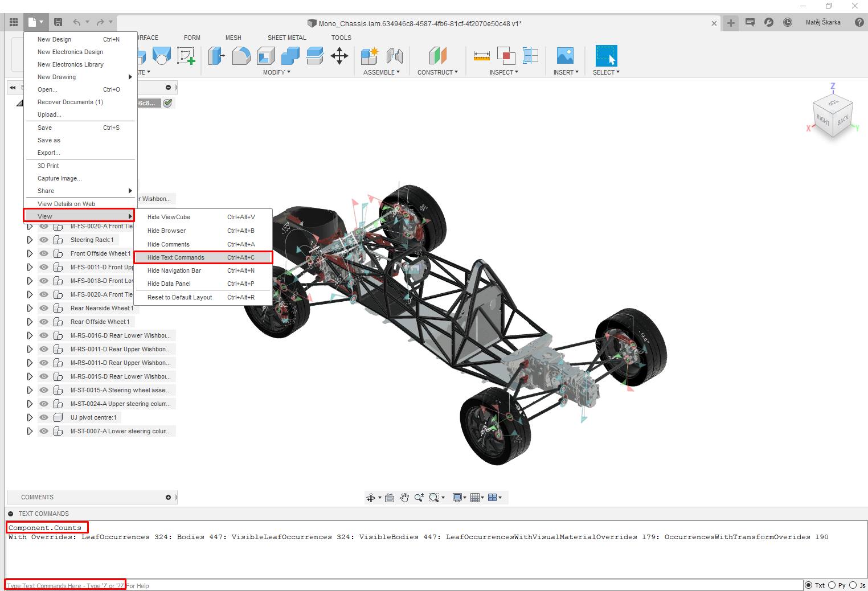868x591 pixels.
Task: Open the Matěj Škarka account menu
Action: coord(823,23)
